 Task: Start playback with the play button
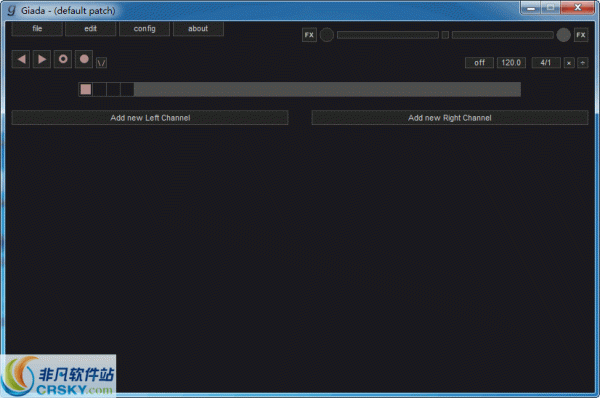(x=42, y=59)
